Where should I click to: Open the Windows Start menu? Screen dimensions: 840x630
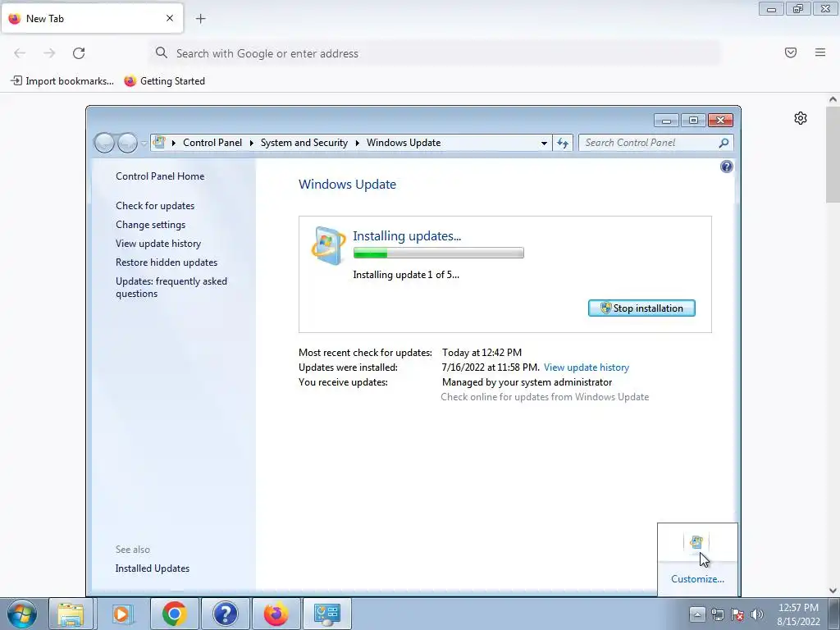click(x=22, y=614)
